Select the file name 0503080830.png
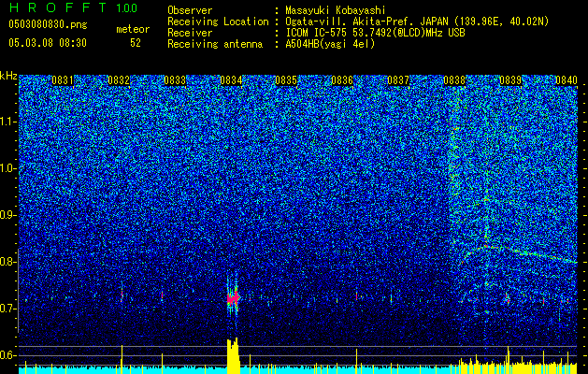 pyautogui.click(x=48, y=24)
